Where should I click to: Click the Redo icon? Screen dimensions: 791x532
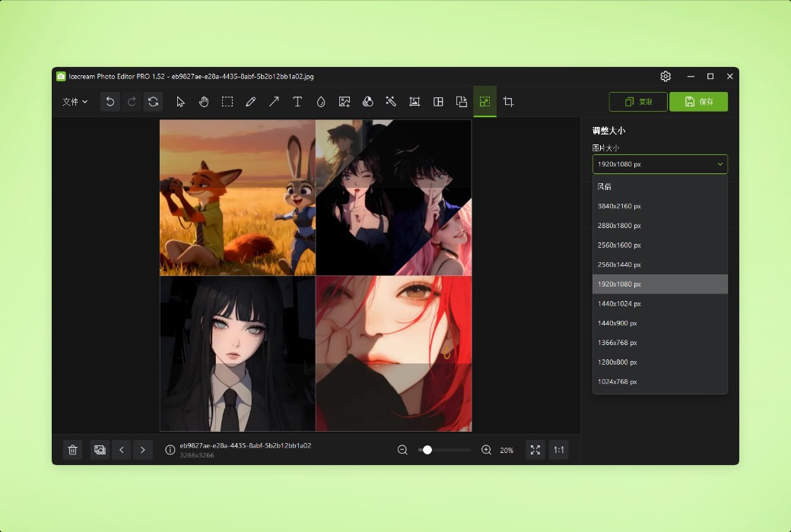[131, 101]
